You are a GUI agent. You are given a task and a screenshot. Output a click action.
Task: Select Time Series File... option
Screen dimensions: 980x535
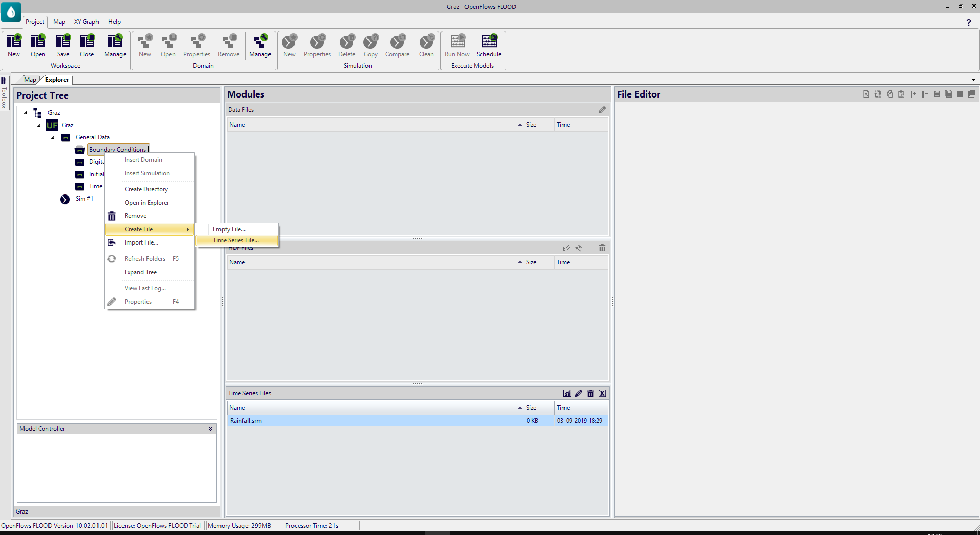237,240
